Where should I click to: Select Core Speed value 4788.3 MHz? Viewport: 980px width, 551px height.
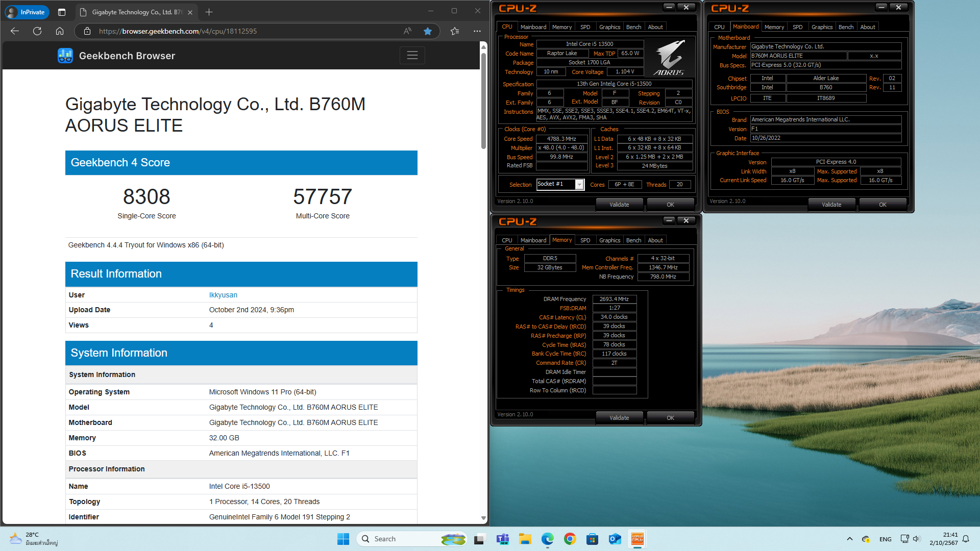pyautogui.click(x=561, y=139)
